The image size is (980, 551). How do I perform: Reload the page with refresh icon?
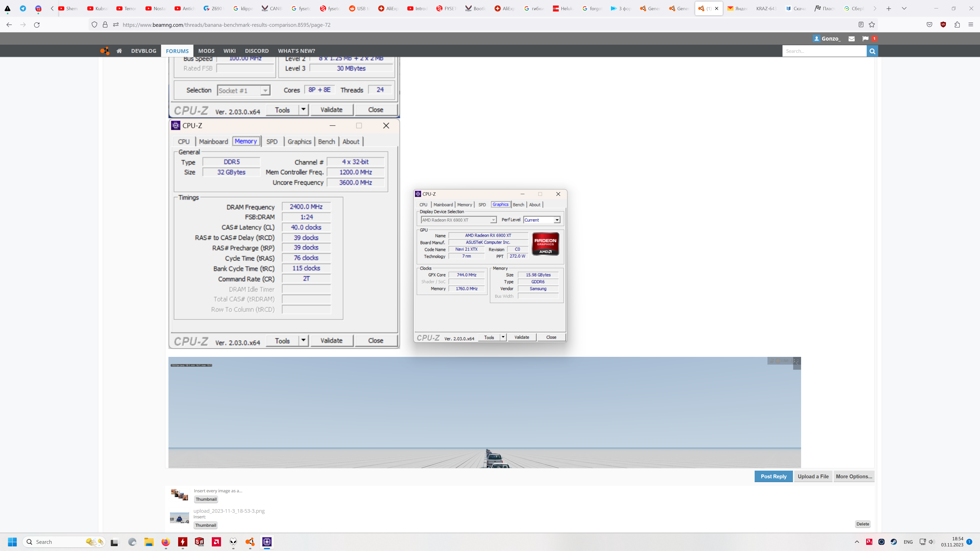coord(37,25)
